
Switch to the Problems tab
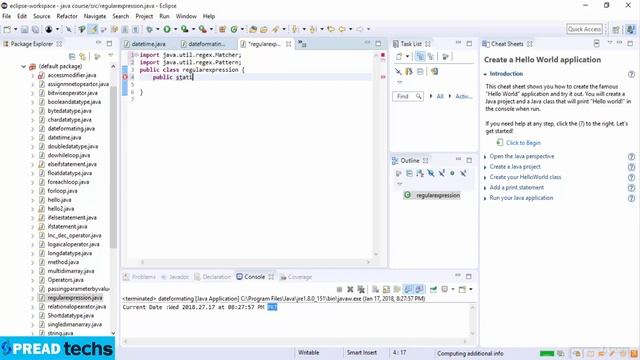140,277
